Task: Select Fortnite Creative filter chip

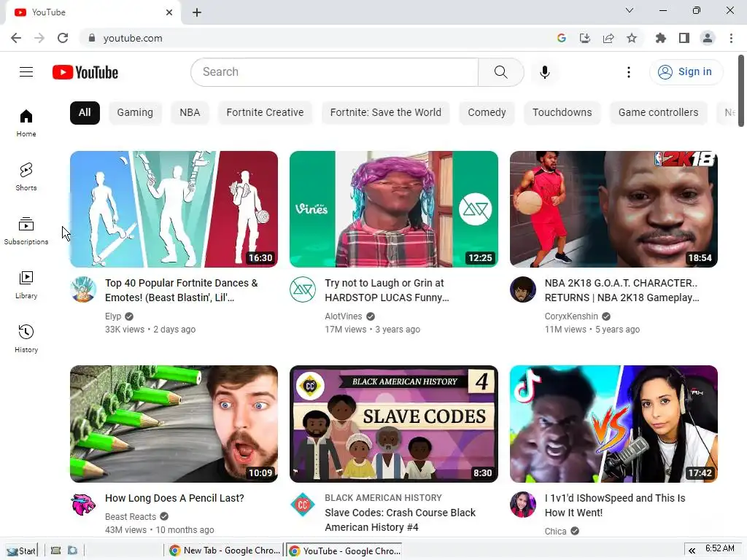Action: coord(265,113)
